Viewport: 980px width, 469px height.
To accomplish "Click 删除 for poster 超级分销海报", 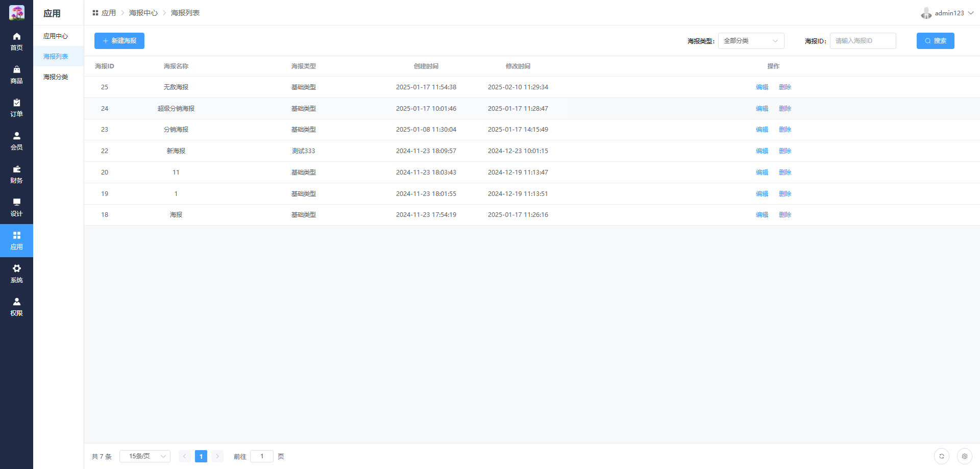I will point(785,109).
